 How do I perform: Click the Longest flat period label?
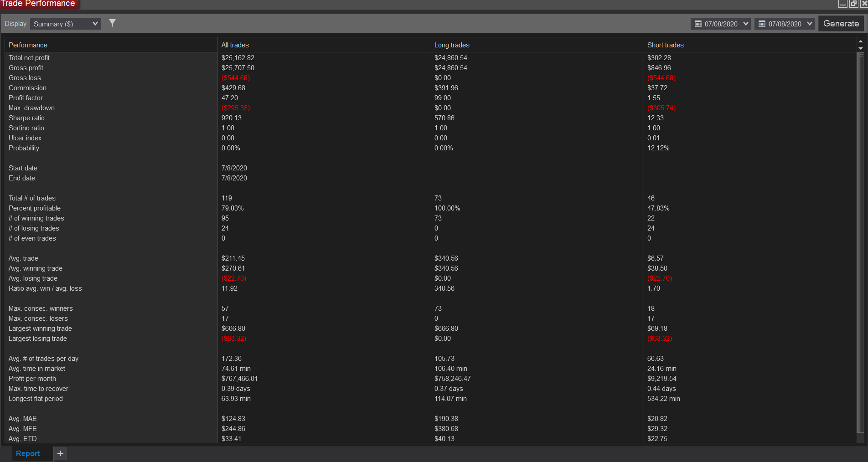click(x=36, y=399)
